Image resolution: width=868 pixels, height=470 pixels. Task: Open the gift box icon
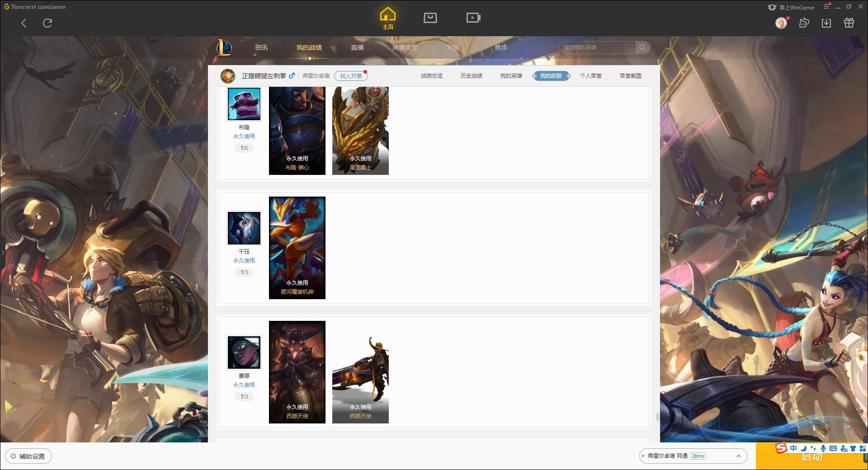pos(849,23)
